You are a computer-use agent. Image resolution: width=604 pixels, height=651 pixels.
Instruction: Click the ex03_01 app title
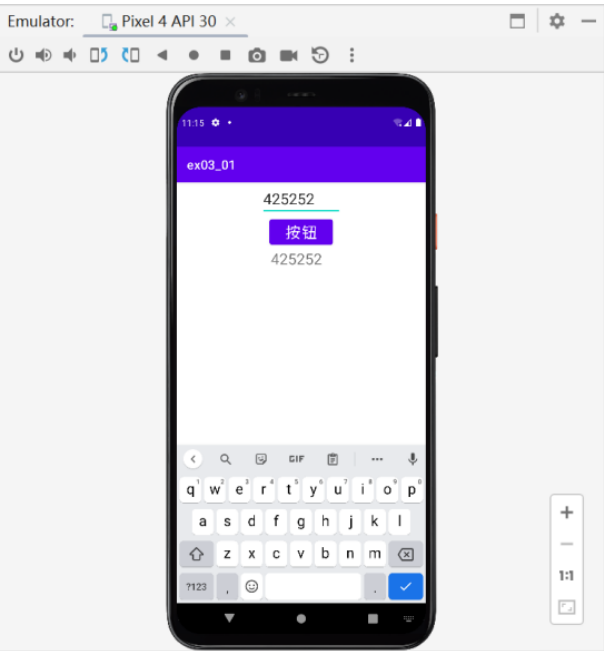[211, 165]
